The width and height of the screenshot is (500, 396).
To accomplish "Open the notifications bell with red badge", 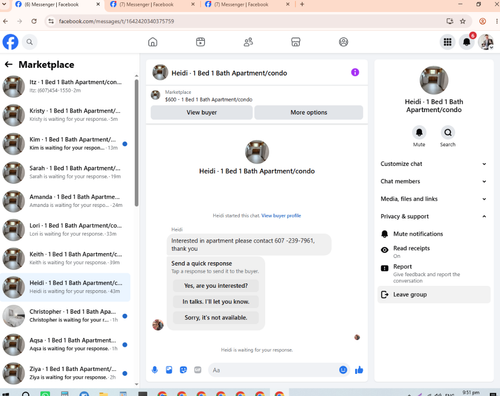I will 467,42.
